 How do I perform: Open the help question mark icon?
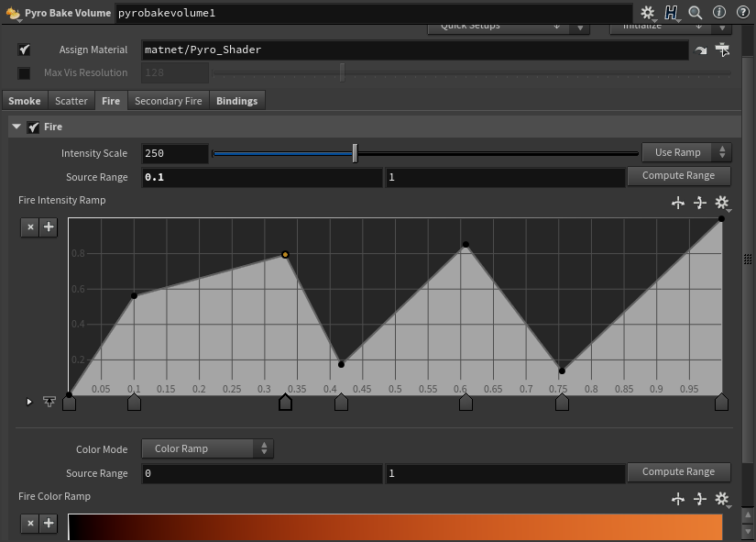coord(740,13)
